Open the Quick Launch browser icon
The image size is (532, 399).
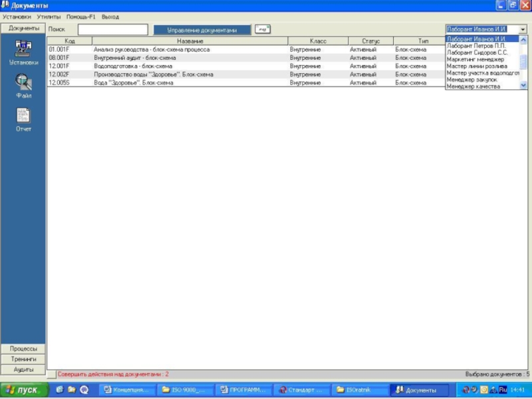click(59, 390)
